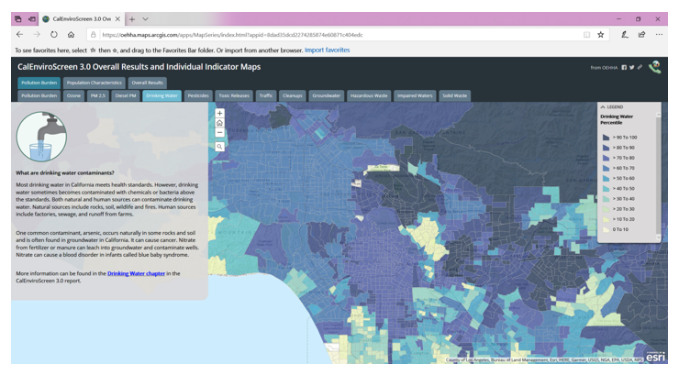
Task: Open the map search tool
Action: point(220,147)
